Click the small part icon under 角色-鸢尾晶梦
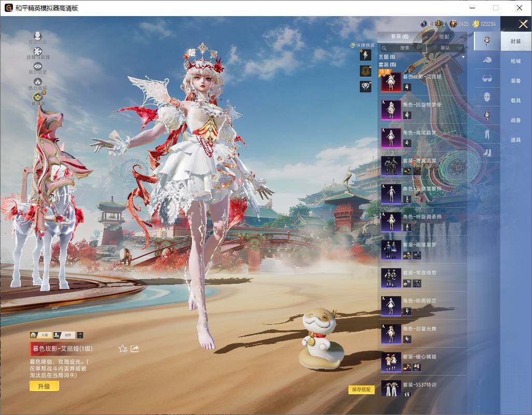 407,143
